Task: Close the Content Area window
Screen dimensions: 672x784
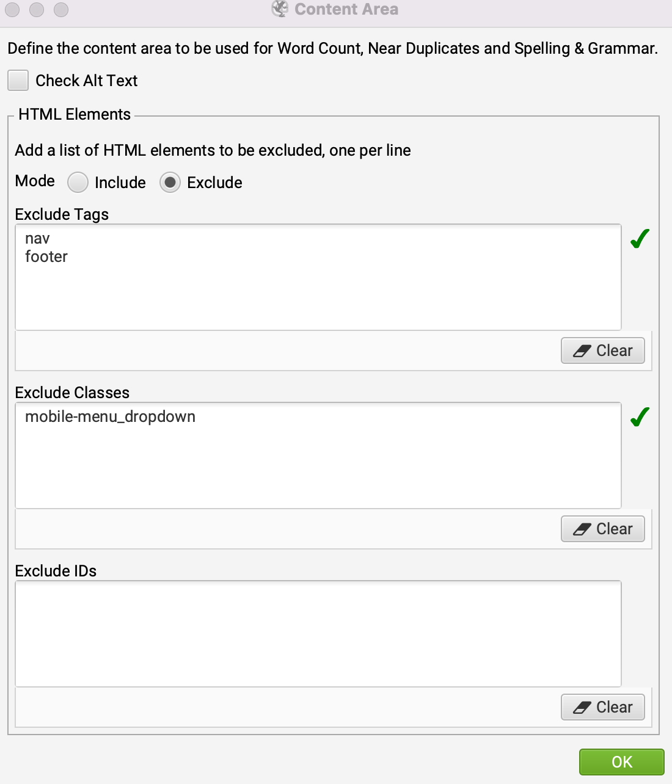Action: pyautogui.click(x=12, y=10)
